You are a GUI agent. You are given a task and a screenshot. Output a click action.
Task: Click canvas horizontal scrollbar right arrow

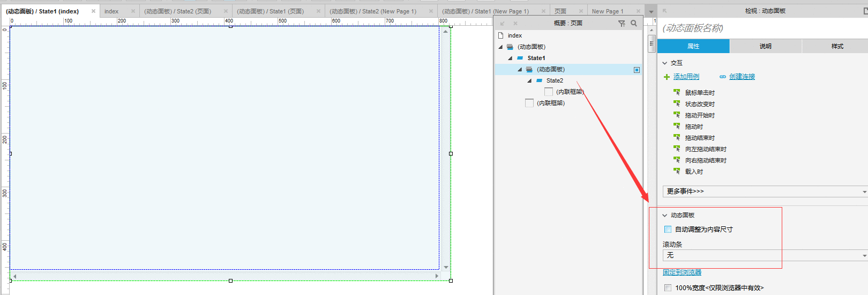(x=437, y=276)
